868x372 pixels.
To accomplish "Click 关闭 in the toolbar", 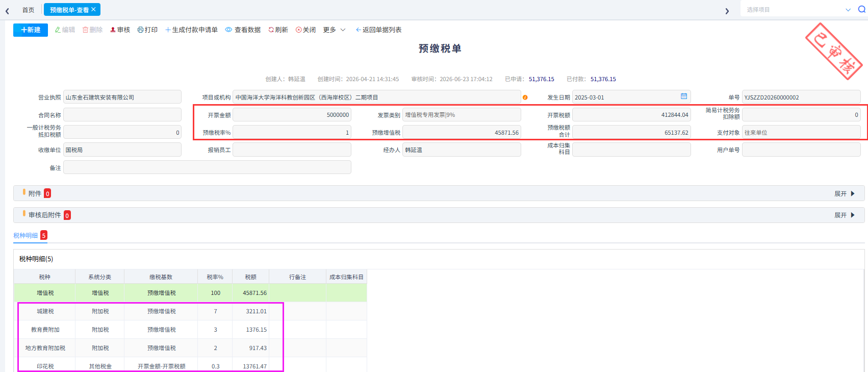I will click(305, 30).
